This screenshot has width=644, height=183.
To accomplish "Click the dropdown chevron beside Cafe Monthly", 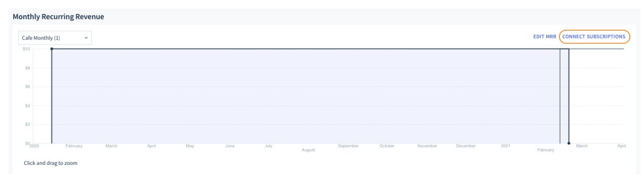I will pyautogui.click(x=86, y=38).
